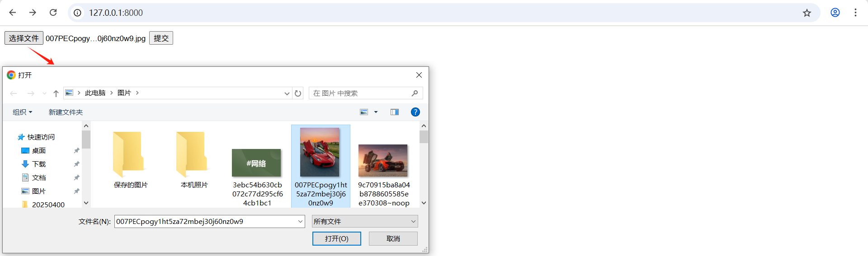
Task: Go back using the browser back arrow
Action: coord(13,13)
